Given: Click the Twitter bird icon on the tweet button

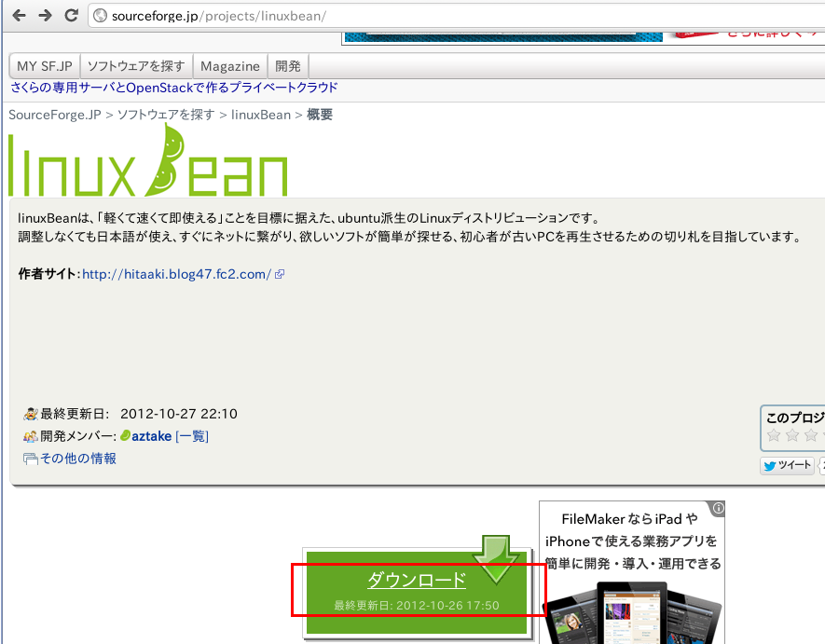Looking at the screenshot, I should [x=769, y=465].
